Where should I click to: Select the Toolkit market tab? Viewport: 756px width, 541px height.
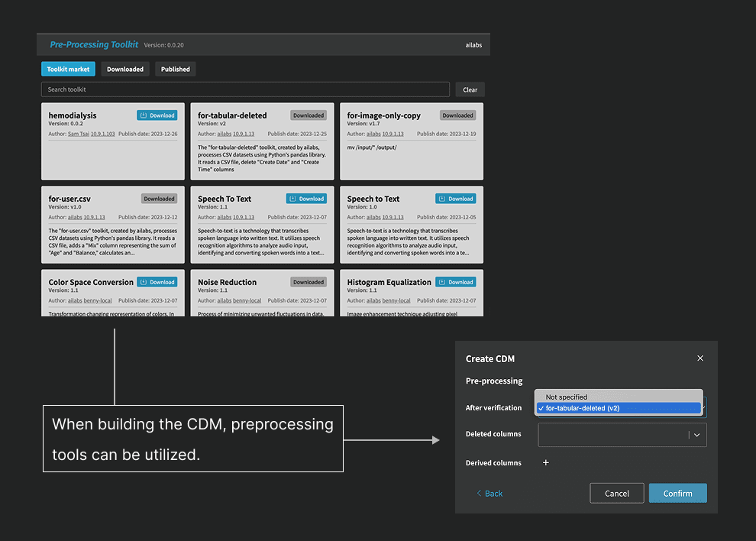(x=68, y=69)
